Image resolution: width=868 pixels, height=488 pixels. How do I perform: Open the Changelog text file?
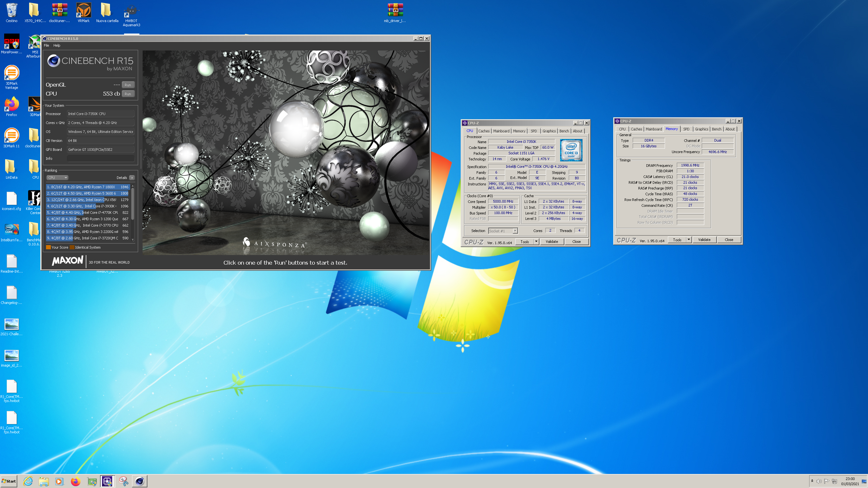(x=12, y=295)
